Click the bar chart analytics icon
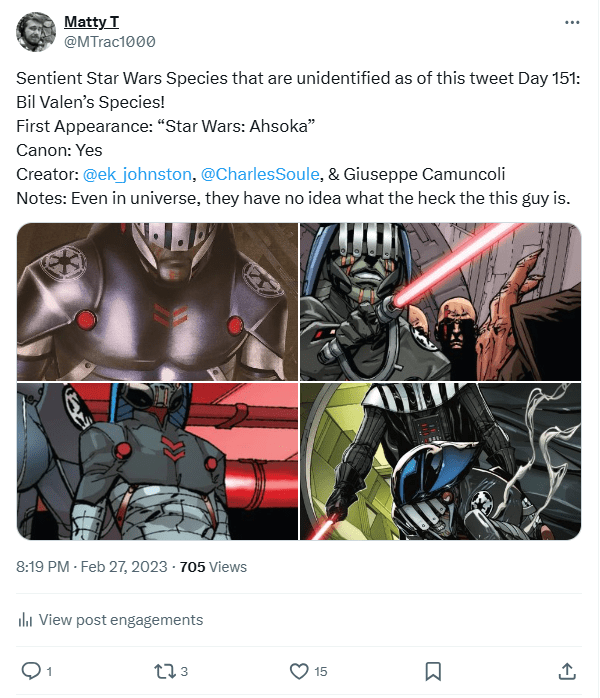Screen dimensions: 600x698 pyautogui.click(x=25, y=619)
